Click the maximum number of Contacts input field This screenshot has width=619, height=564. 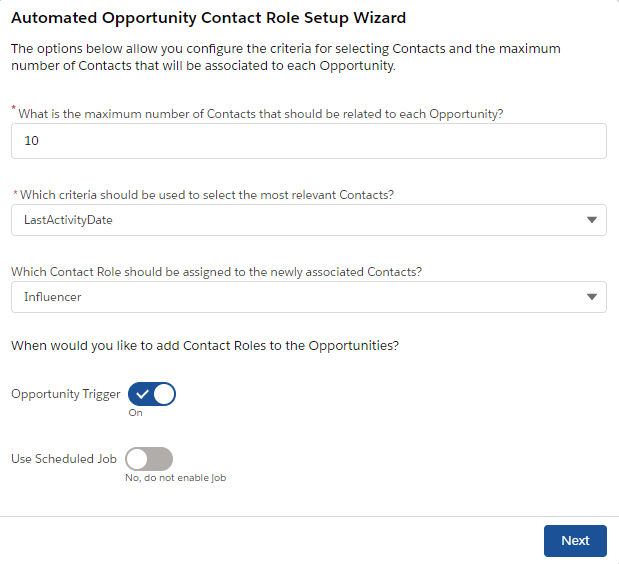tap(309, 141)
